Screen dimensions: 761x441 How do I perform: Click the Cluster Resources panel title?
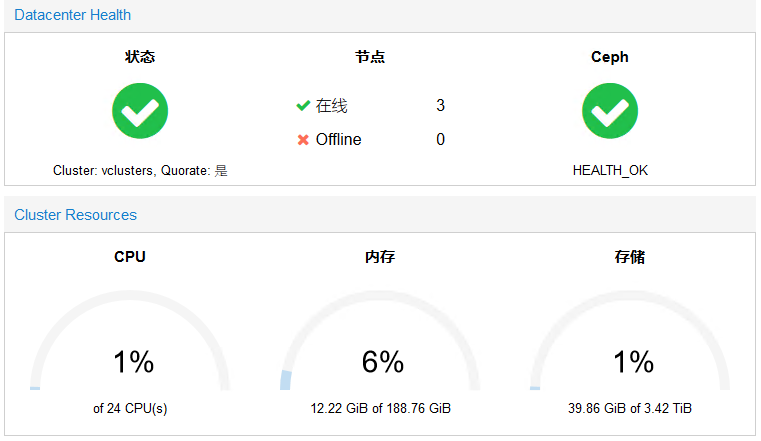[x=75, y=215]
